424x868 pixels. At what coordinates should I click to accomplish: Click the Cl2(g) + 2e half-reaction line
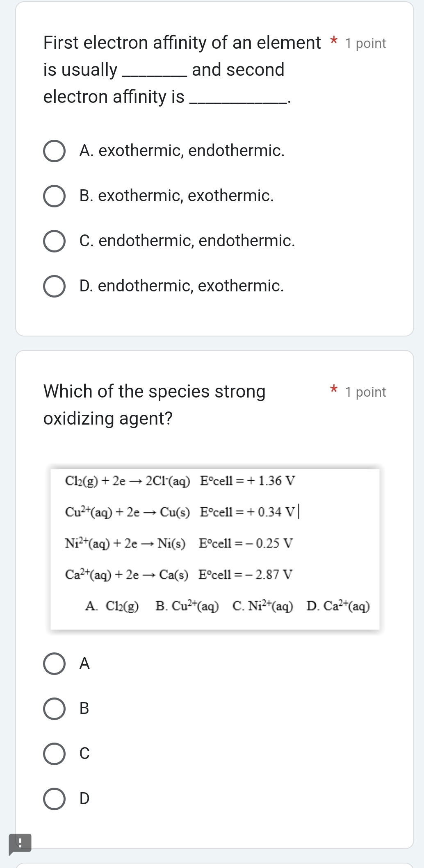tap(180, 481)
